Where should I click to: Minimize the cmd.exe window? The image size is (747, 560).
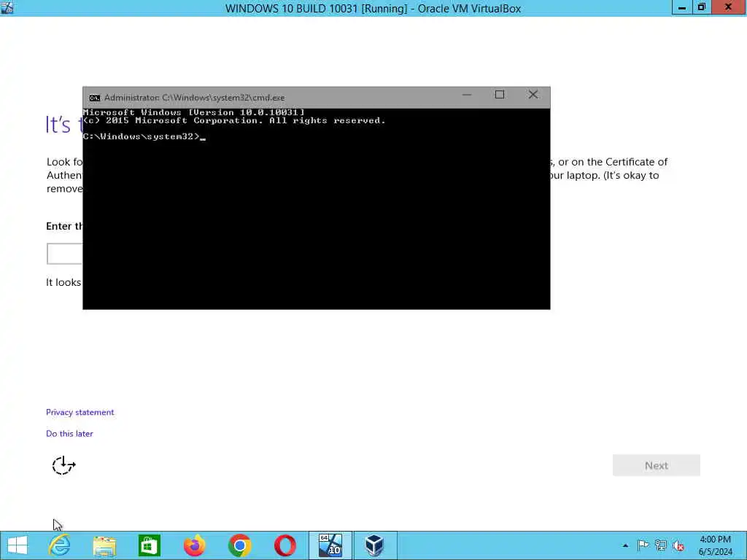coord(467,96)
